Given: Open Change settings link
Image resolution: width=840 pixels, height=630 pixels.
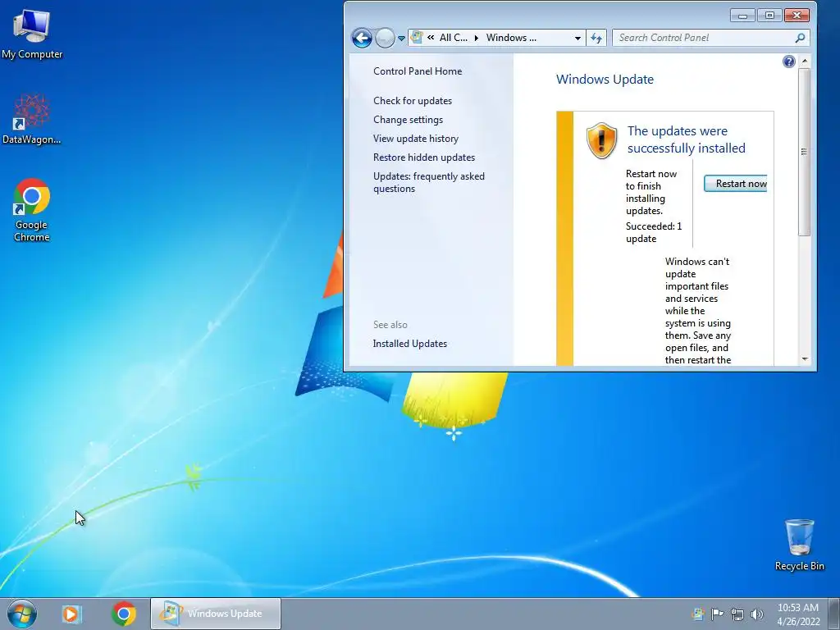Looking at the screenshot, I should pos(409,120).
